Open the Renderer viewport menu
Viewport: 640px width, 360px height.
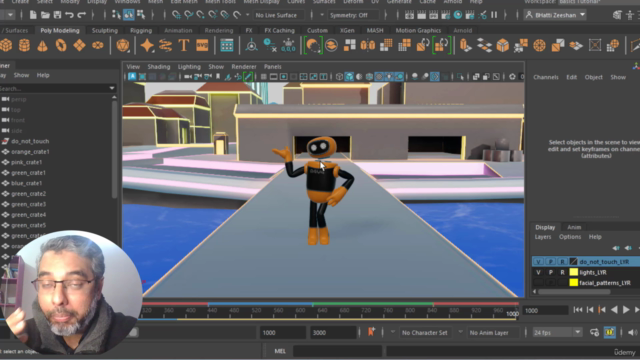tap(244, 67)
